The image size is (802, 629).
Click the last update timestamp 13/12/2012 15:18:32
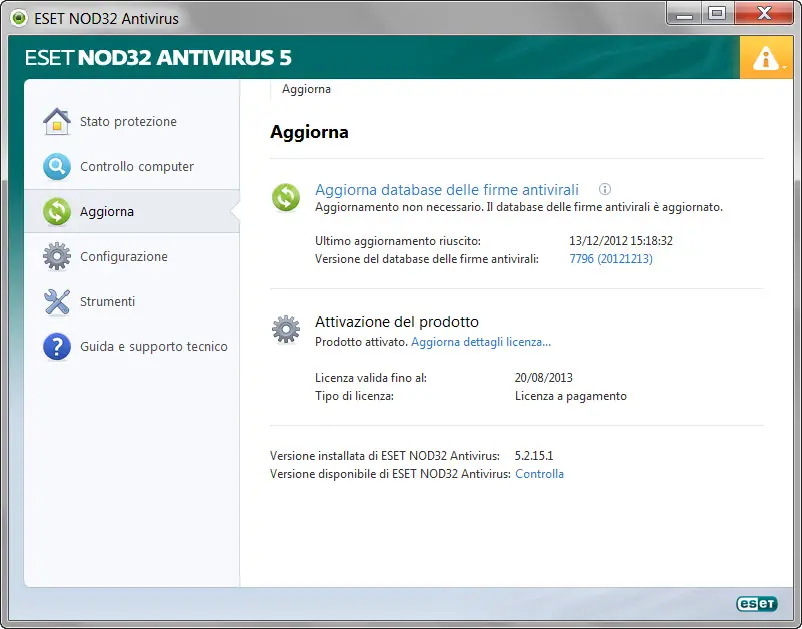tap(621, 241)
